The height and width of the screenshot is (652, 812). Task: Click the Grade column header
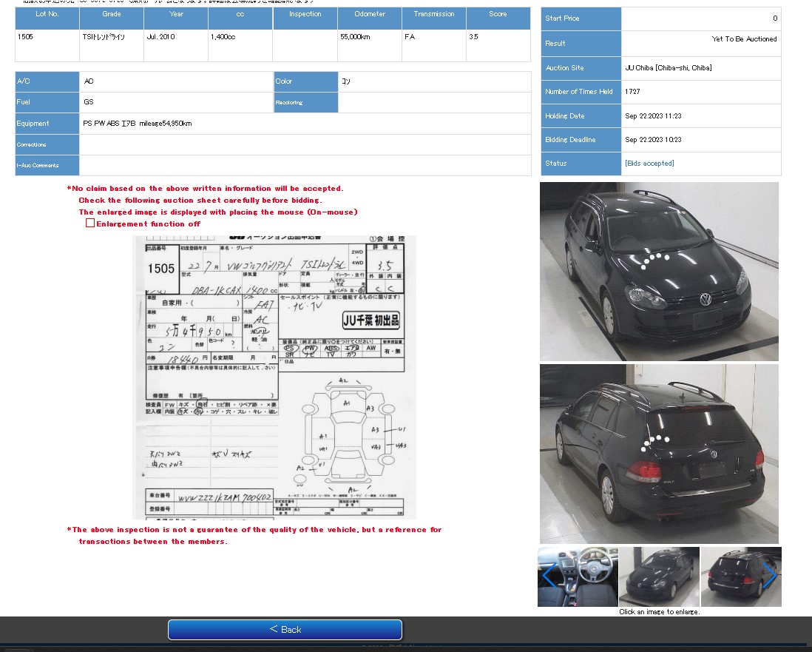pyautogui.click(x=112, y=14)
